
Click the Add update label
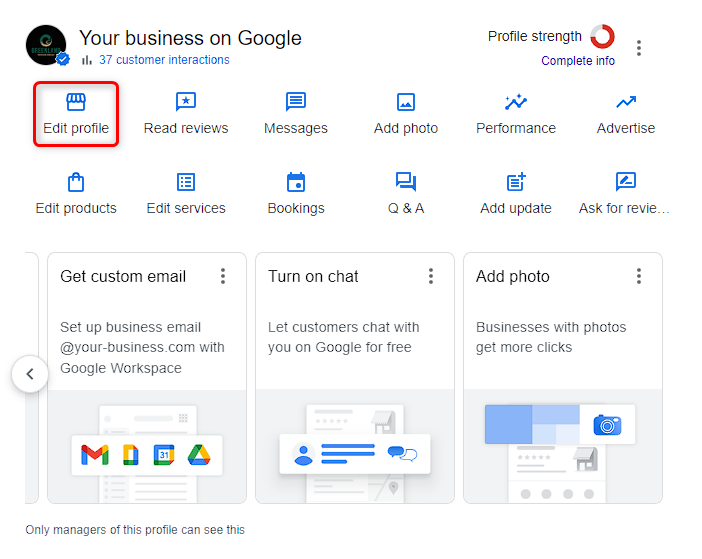pyautogui.click(x=516, y=209)
